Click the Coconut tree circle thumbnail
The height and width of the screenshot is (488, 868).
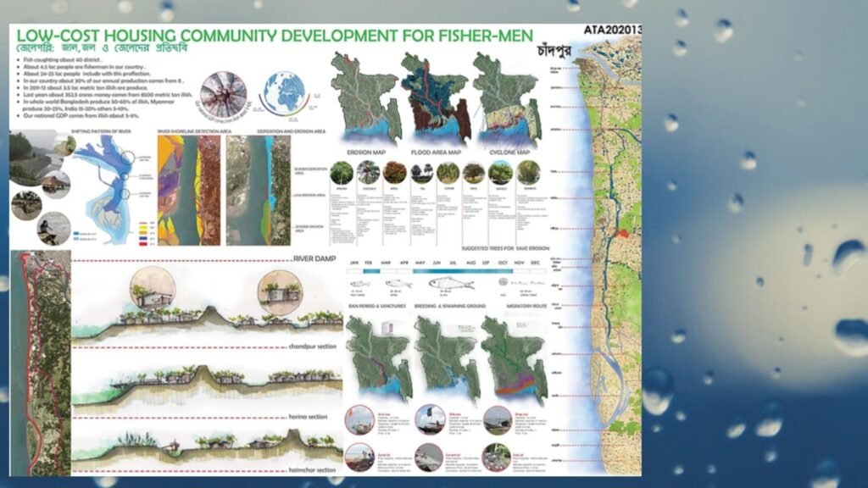tap(370, 173)
